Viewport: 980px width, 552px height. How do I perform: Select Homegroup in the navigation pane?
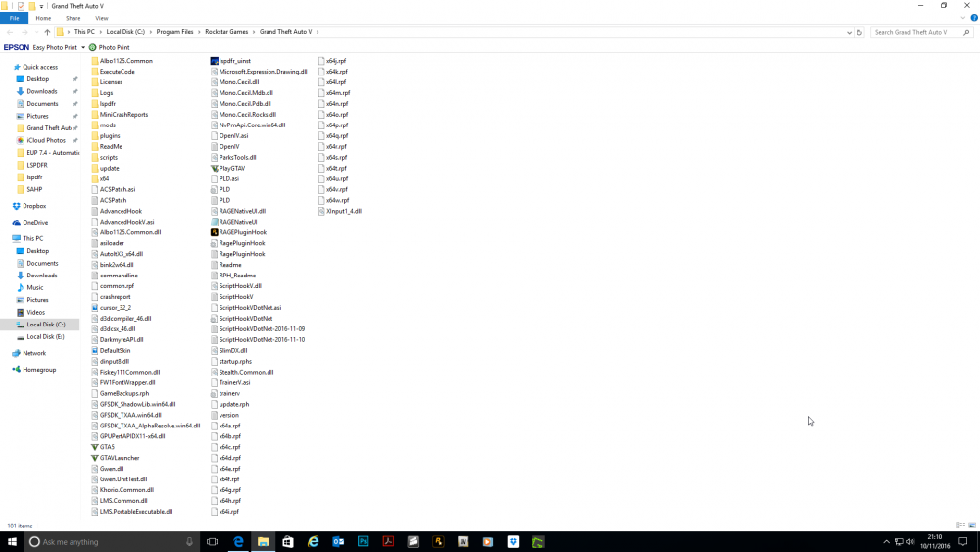coord(39,370)
